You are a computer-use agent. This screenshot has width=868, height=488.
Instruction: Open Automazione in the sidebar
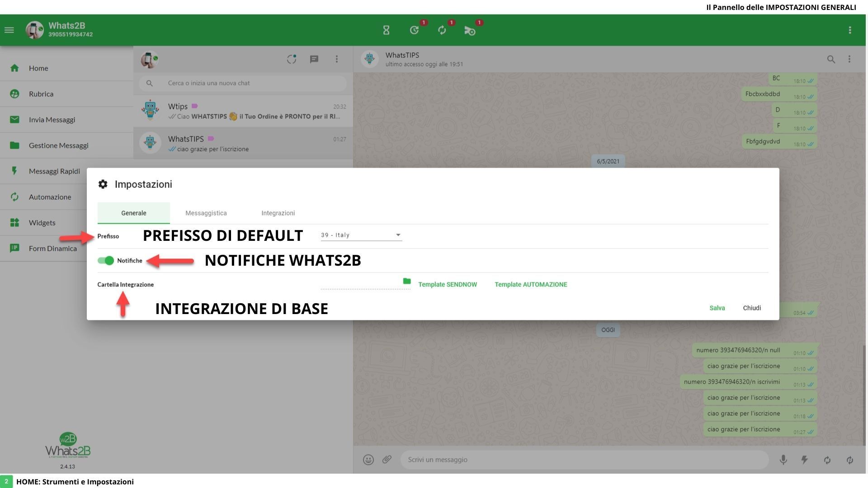pyautogui.click(x=44, y=197)
